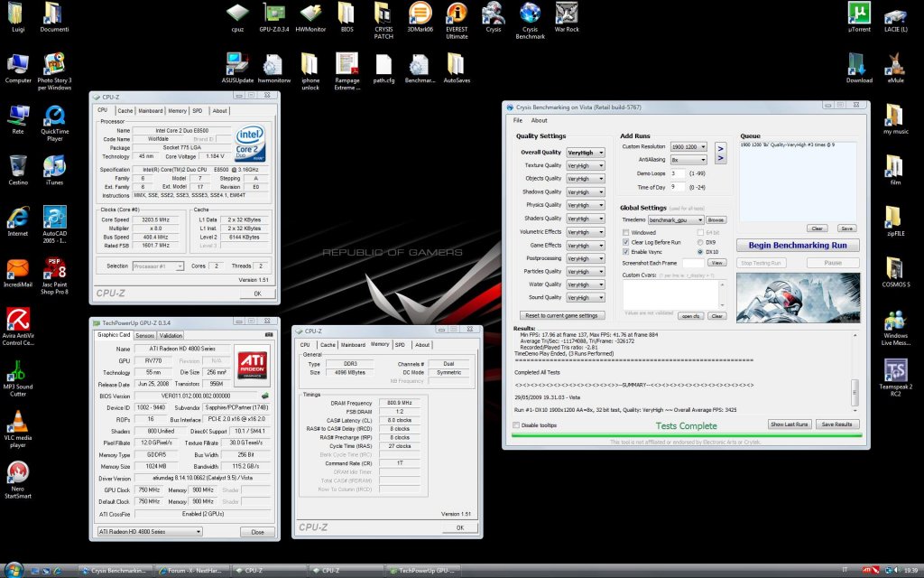Image resolution: width=924 pixels, height=578 pixels.
Task: Expand the Shaders Quality dropdown
Action: point(586,219)
